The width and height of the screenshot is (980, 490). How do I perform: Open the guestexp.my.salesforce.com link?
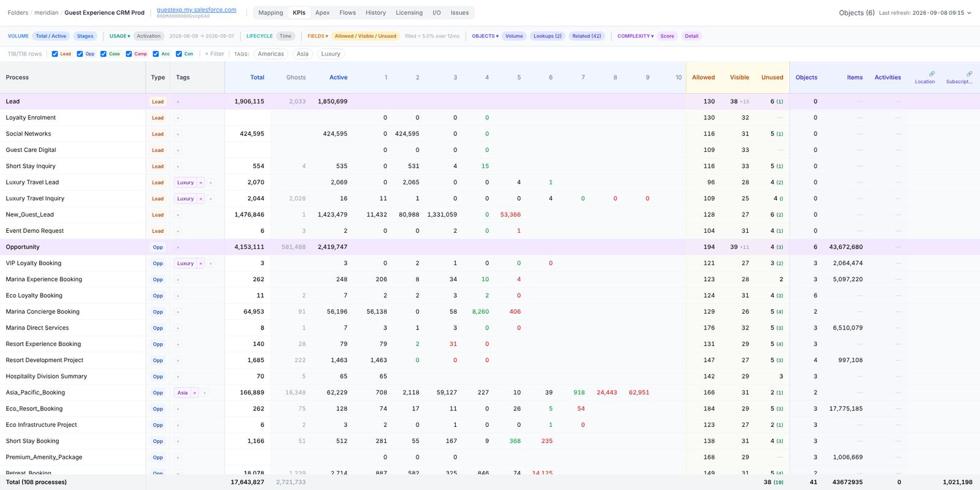tap(197, 10)
